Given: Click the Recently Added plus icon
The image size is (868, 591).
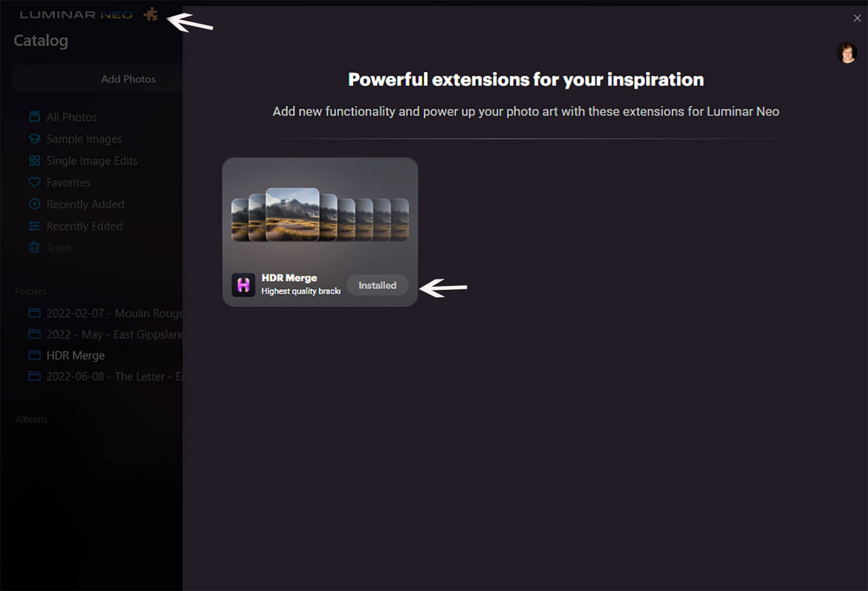Looking at the screenshot, I should [x=35, y=204].
